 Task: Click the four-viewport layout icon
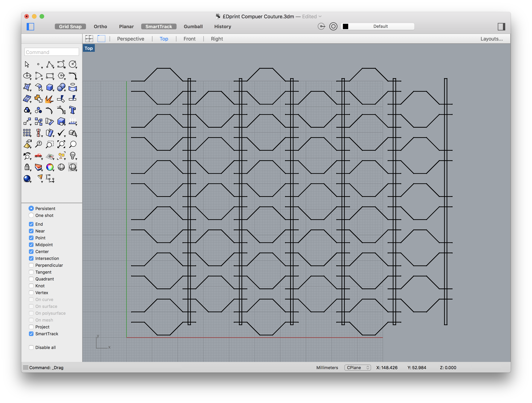point(89,39)
